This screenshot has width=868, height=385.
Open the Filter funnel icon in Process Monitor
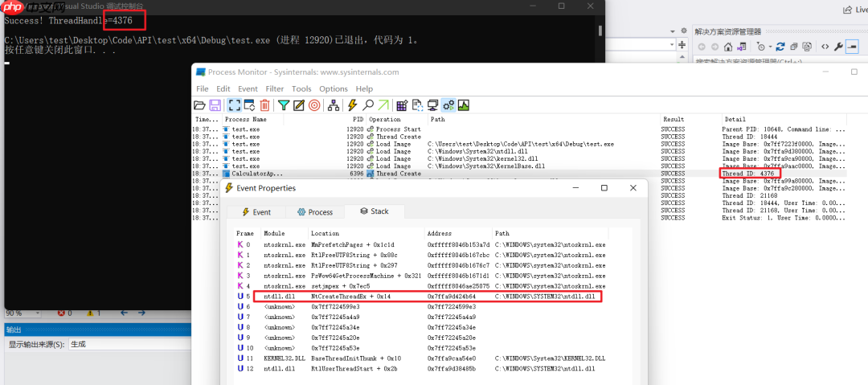pos(284,104)
